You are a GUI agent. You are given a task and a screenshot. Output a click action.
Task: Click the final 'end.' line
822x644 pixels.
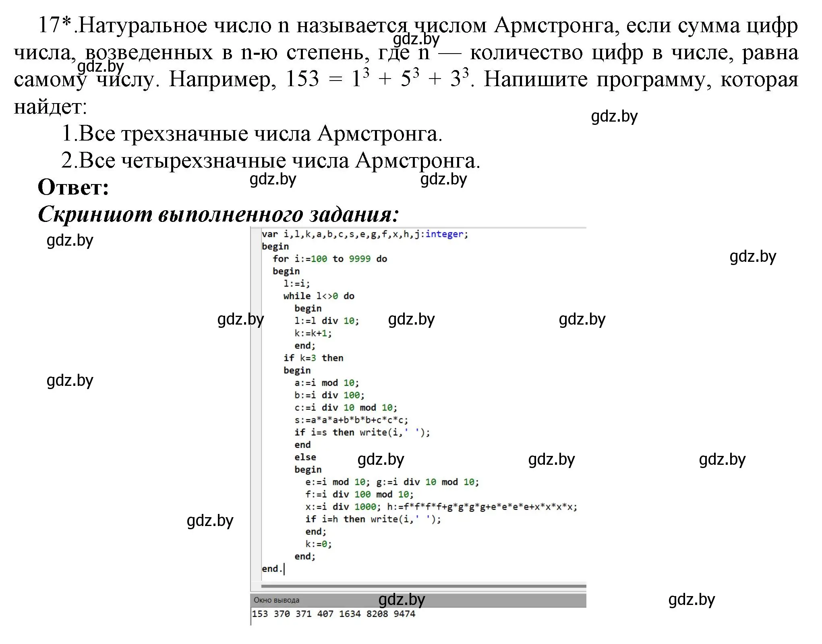(x=272, y=569)
